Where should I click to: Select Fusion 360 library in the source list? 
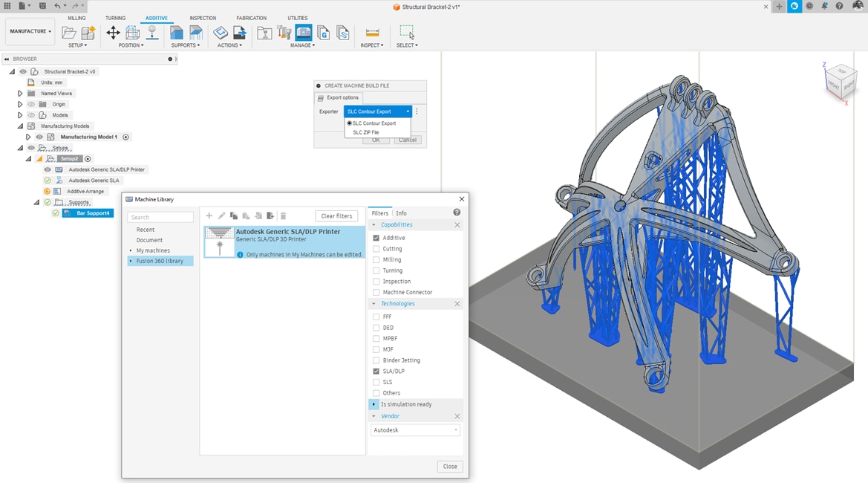pyautogui.click(x=159, y=260)
